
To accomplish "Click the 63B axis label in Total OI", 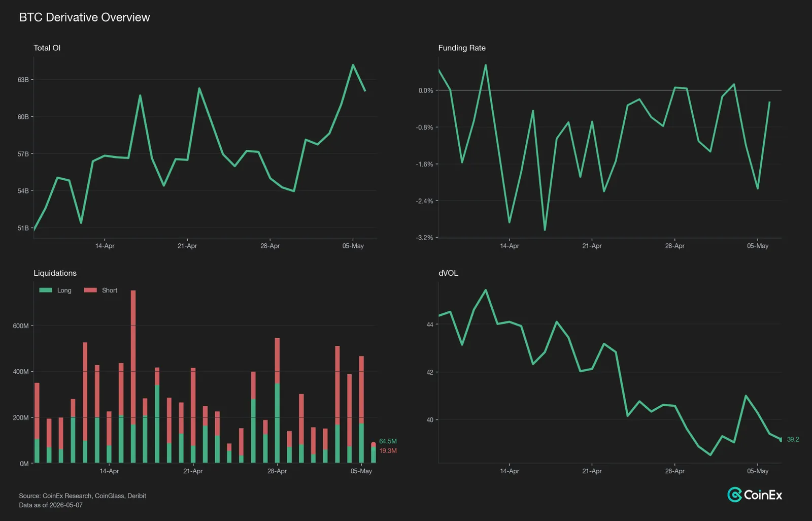I will (x=23, y=80).
